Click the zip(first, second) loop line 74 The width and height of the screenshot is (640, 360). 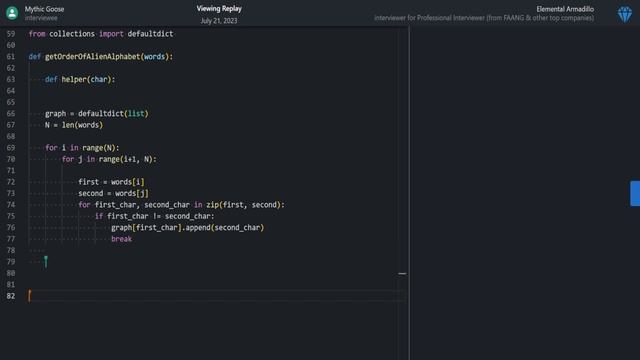[x=181, y=205]
